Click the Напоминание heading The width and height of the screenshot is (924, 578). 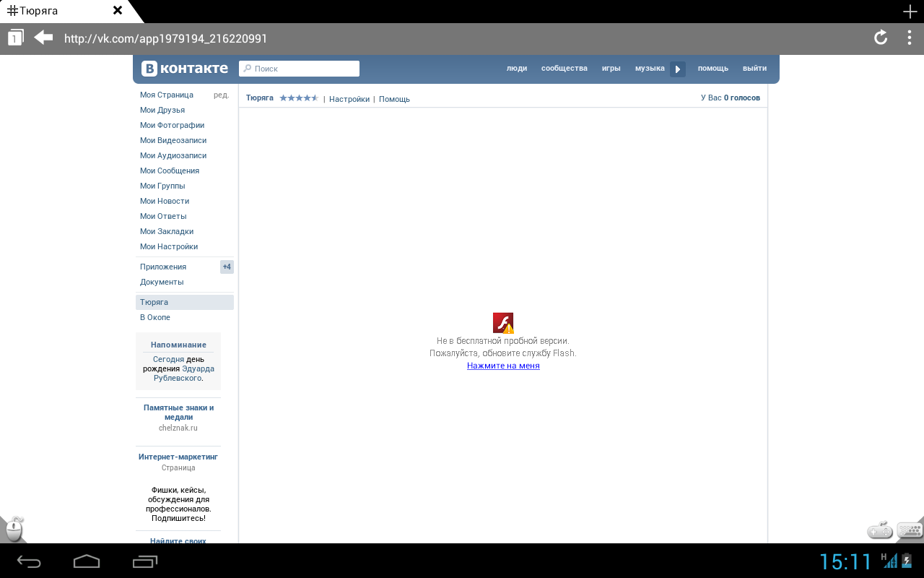pyautogui.click(x=178, y=345)
